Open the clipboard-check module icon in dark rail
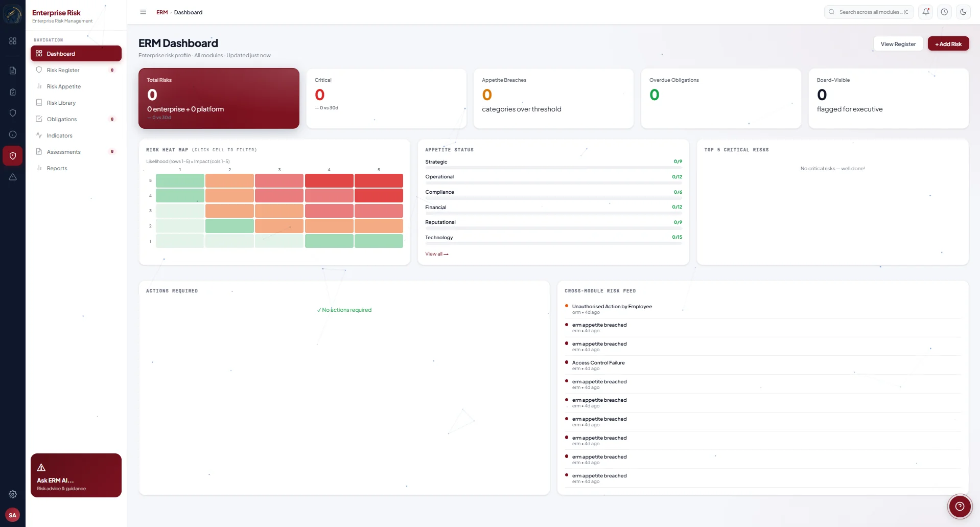The width and height of the screenshot is (980, 527). click(13, 92)
